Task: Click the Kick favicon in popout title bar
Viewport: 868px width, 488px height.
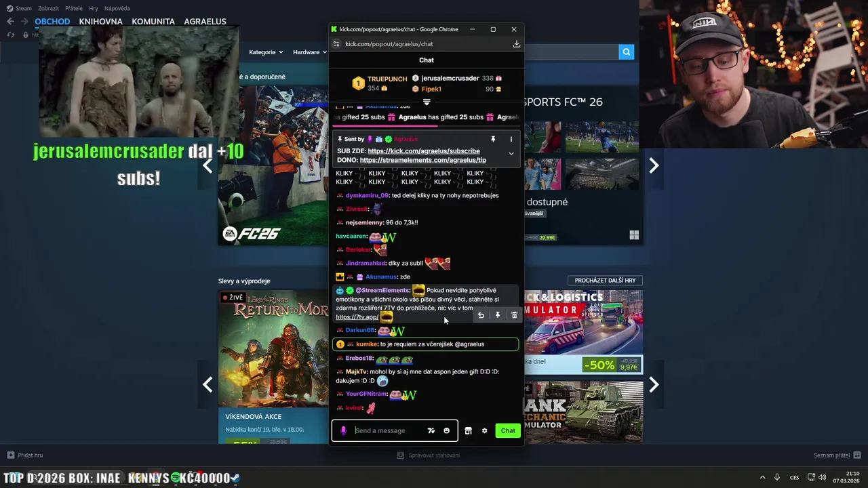Action: click(x=334, y=29)
